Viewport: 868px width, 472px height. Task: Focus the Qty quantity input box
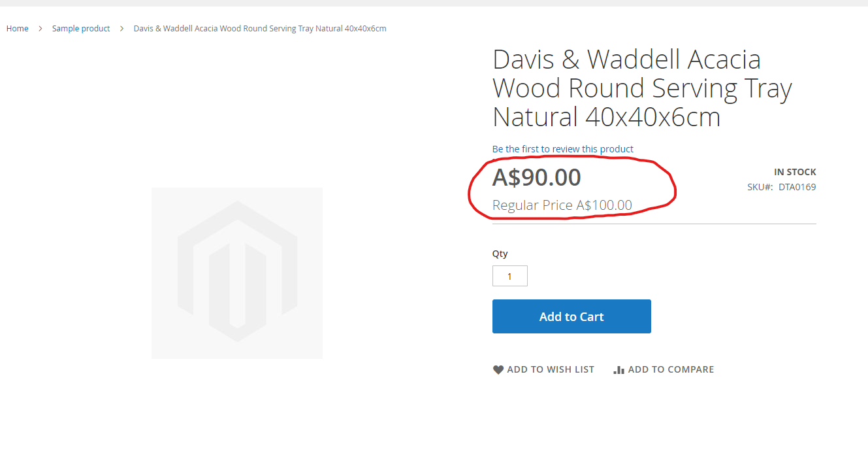coord(510,276)
